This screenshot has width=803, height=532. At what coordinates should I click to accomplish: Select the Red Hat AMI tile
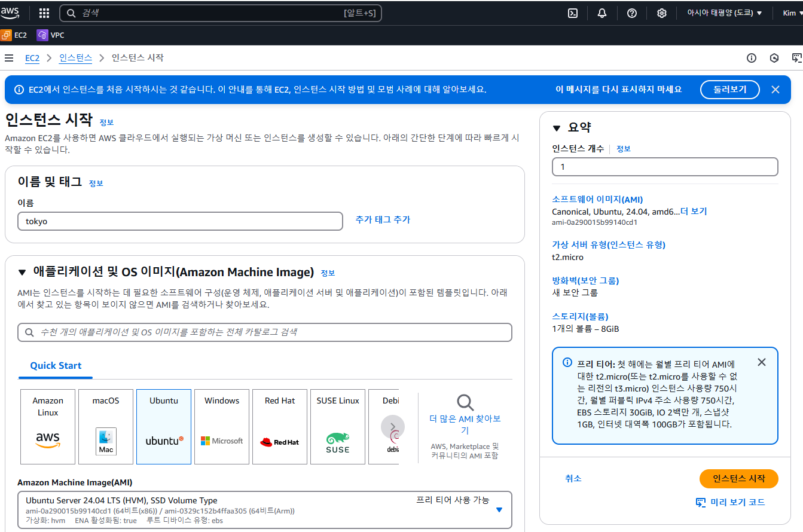(x=280, y=427)
